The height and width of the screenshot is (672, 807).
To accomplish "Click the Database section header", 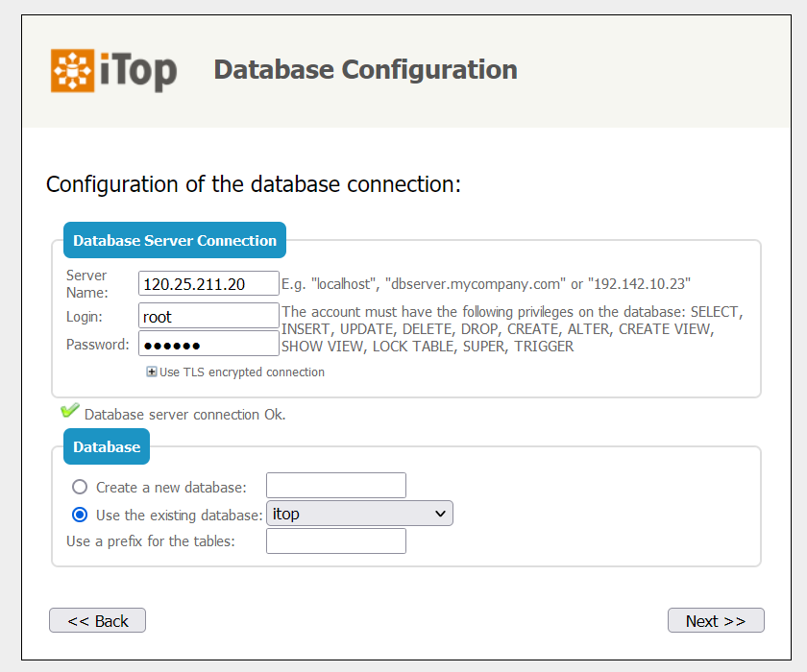I will (107, 446).
